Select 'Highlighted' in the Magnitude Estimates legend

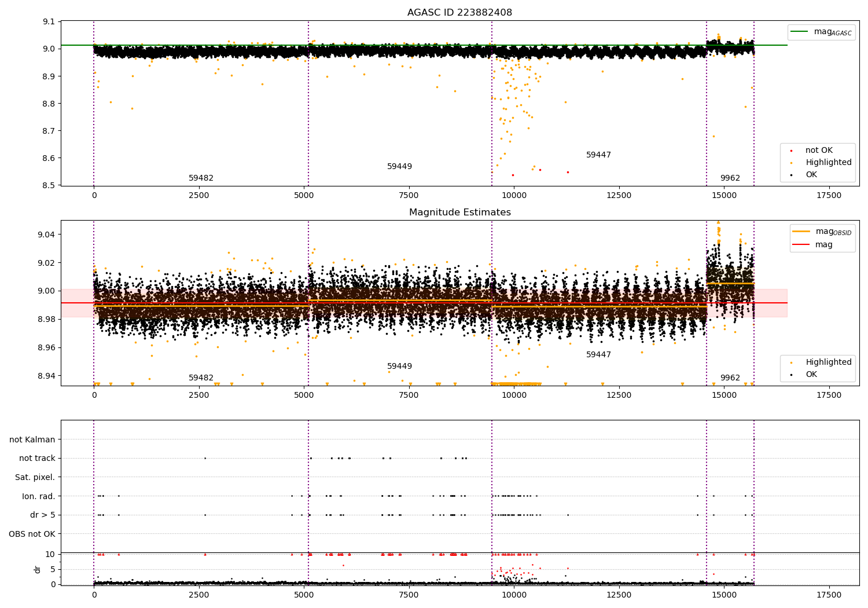829,362
